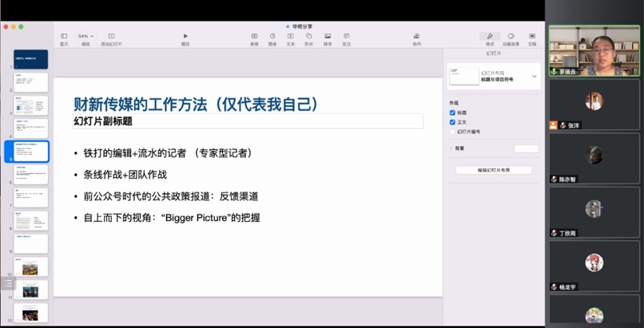
Task: Switch to the 文稿 document inspector
Action: click(x=532, y=36)
